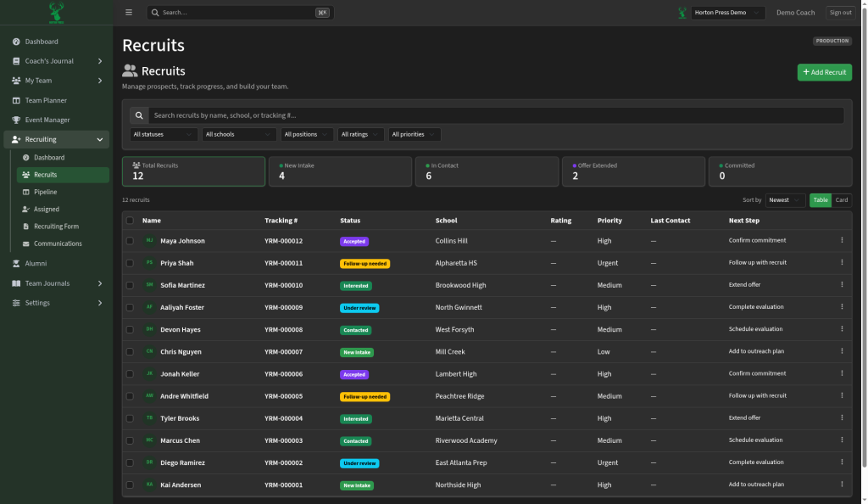
Task: Open the Pipeline board icon
Action: click(25, 193)
